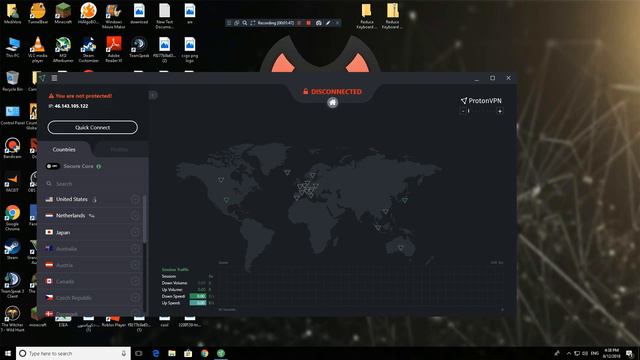Click the home marker under DISCONNECTED

tap(333, 103)
